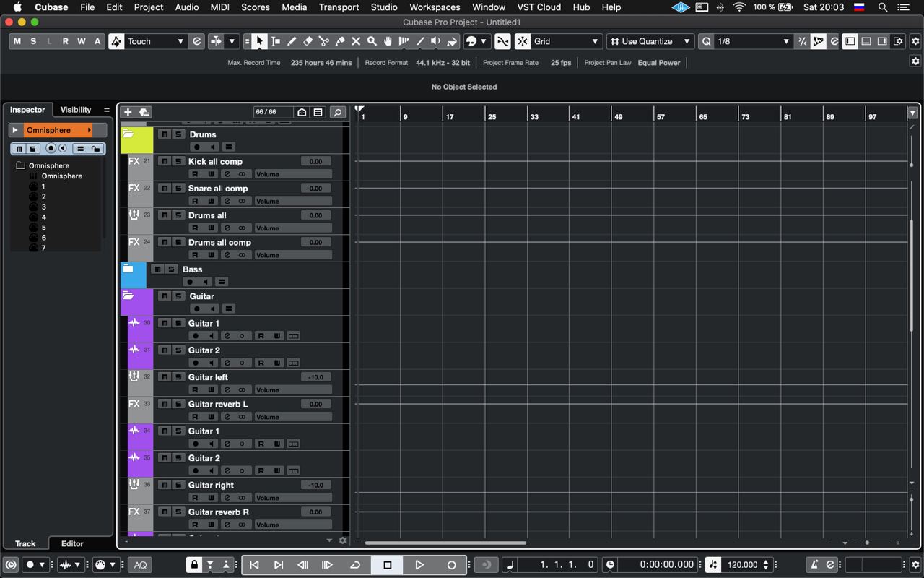Viewport: 924px width, 578px height.
Task: Switch to the Visibility tab
Action: [76, 110]
